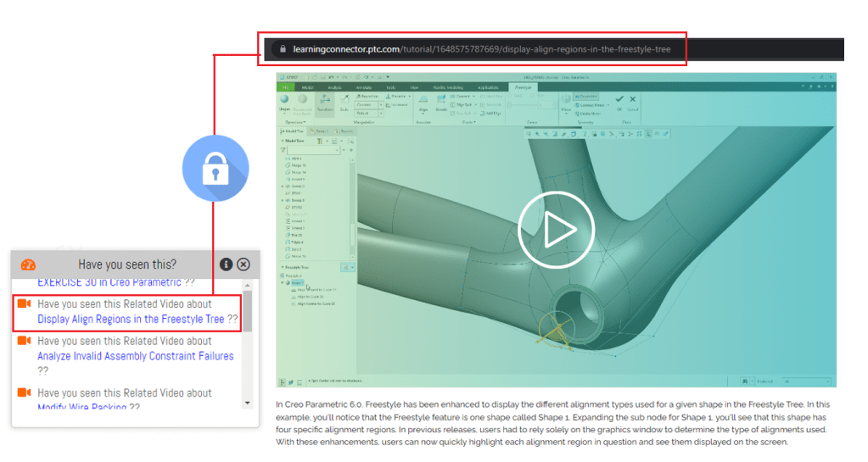
Task: Click the camera icon beside Modify Wire Packing
Action: (x=24, y=392)
